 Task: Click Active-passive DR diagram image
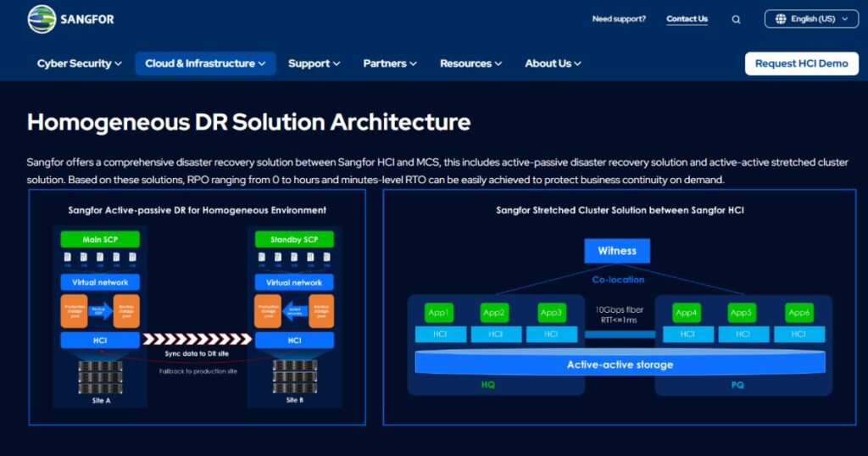197,307
